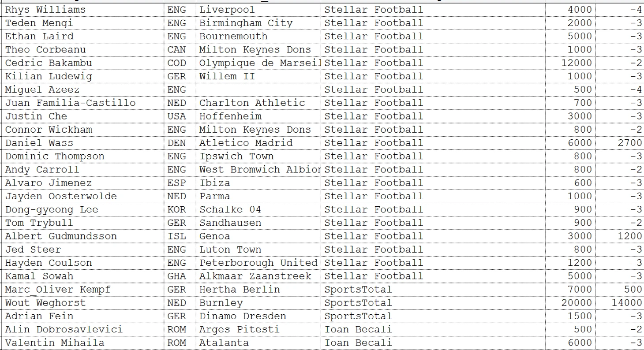The width and height of the screenshot is (644, 350).
Task: Click the 2700 cell for Daniel Wass
Action: 620,143
